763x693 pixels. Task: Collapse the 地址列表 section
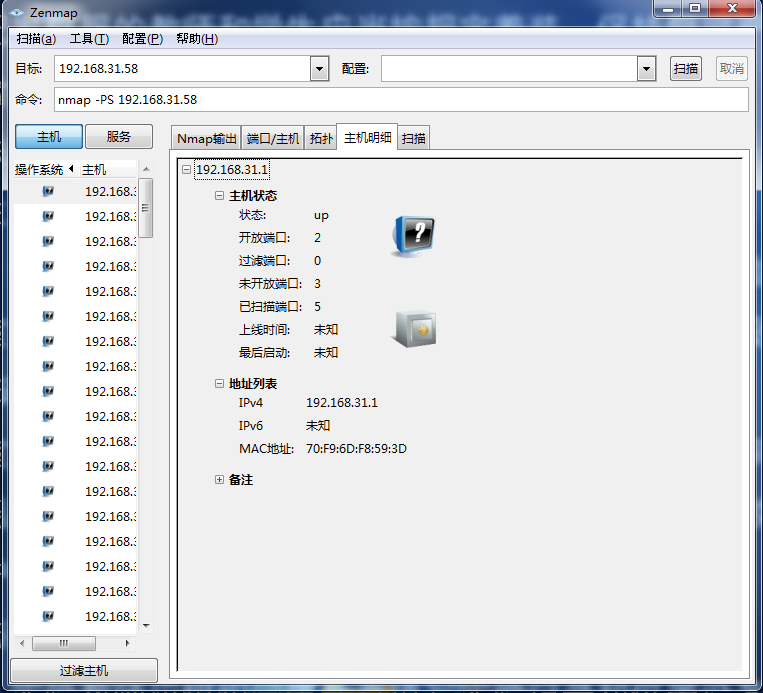[x=219, y=383]
